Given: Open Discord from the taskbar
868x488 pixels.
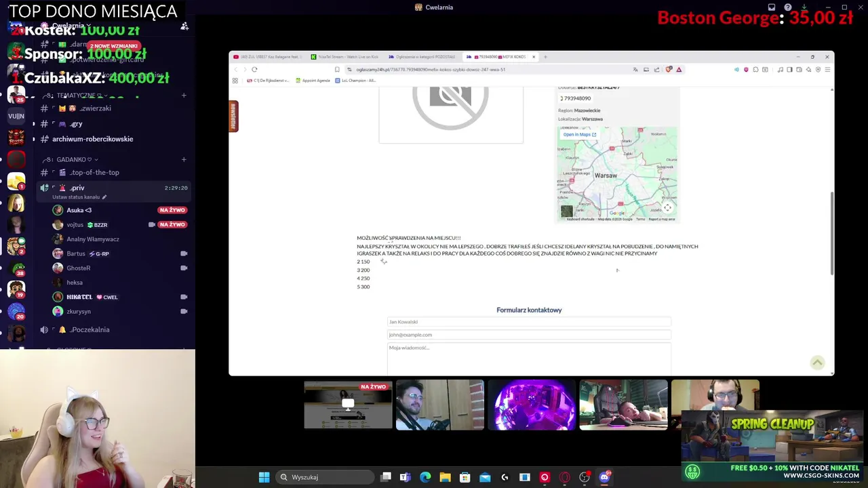Looking at the screenshot, I should [x=604, y=477].
